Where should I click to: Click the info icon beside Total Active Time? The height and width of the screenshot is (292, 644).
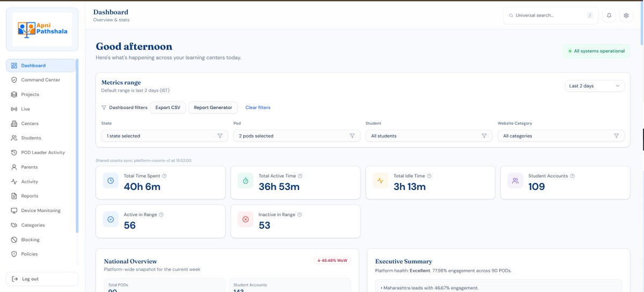(300, 176)
